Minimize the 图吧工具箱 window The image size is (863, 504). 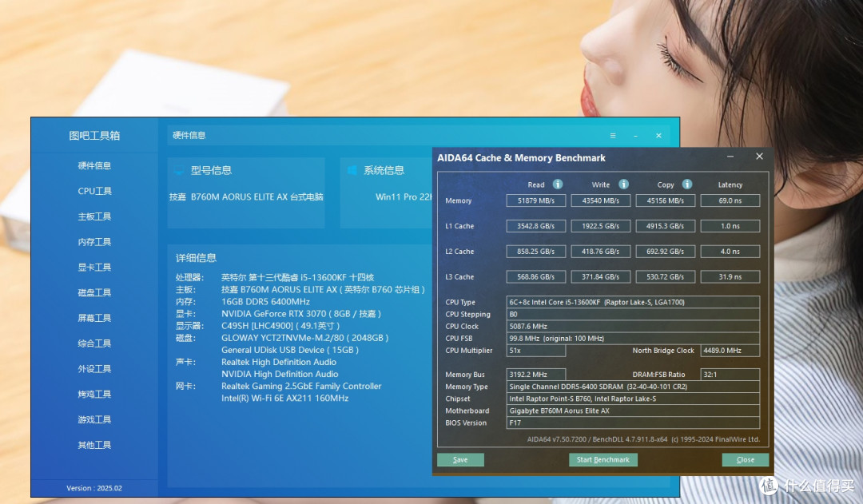(636, 135)
